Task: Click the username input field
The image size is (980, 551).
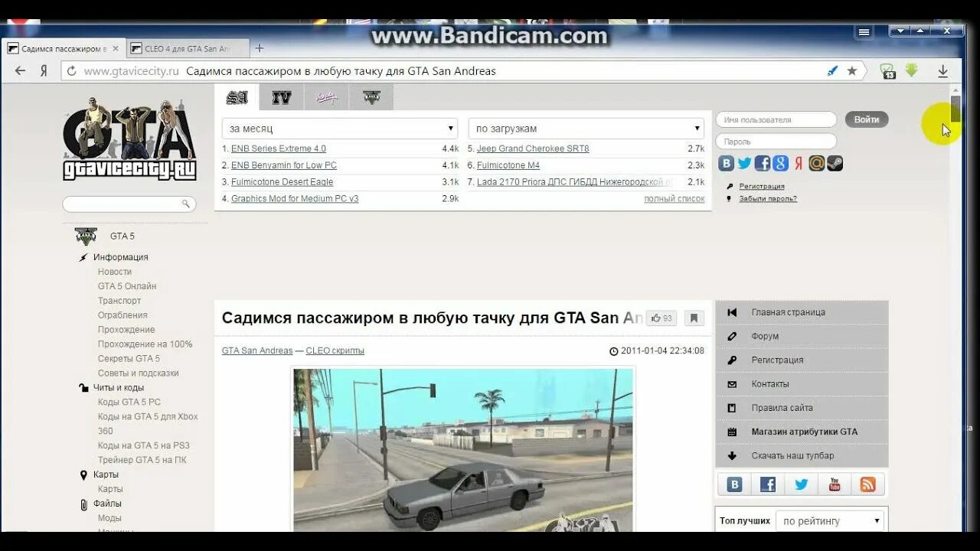Action: pyautogui.click(x=776, y=119)
